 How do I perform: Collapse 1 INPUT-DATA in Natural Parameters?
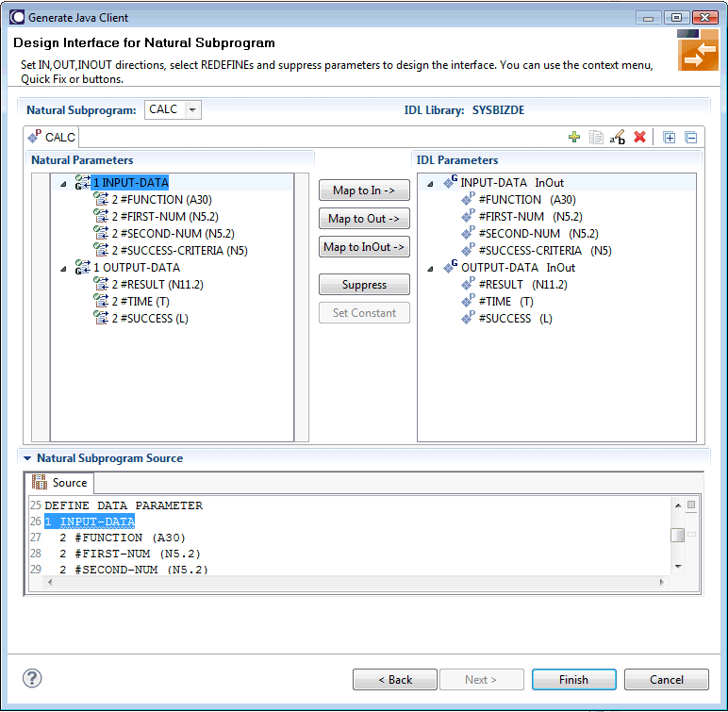point(63,184)
